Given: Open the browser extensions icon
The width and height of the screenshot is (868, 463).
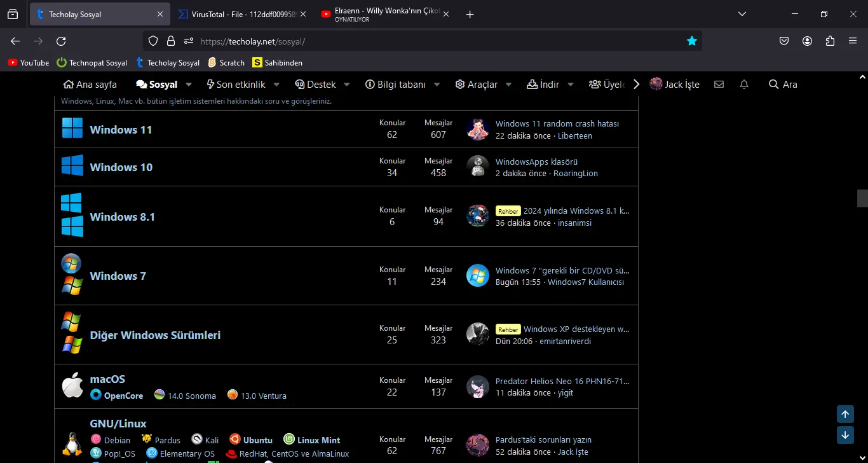Looking at the screenshot, I should 830,41.
